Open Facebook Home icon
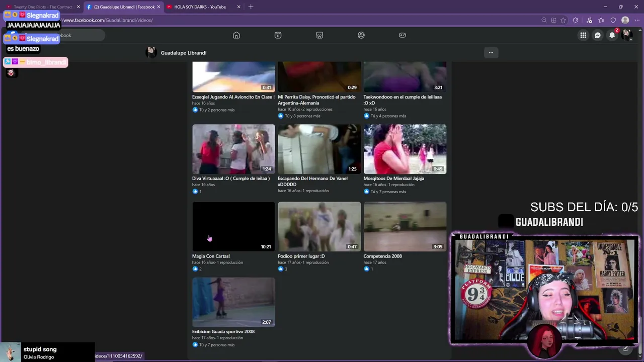 coord(236,35)
